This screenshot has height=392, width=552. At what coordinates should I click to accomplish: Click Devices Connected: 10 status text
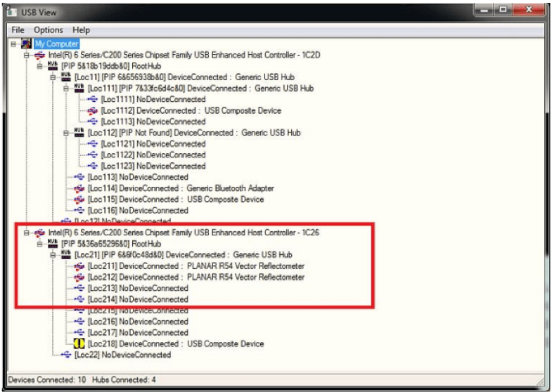[x=47, y=380]
